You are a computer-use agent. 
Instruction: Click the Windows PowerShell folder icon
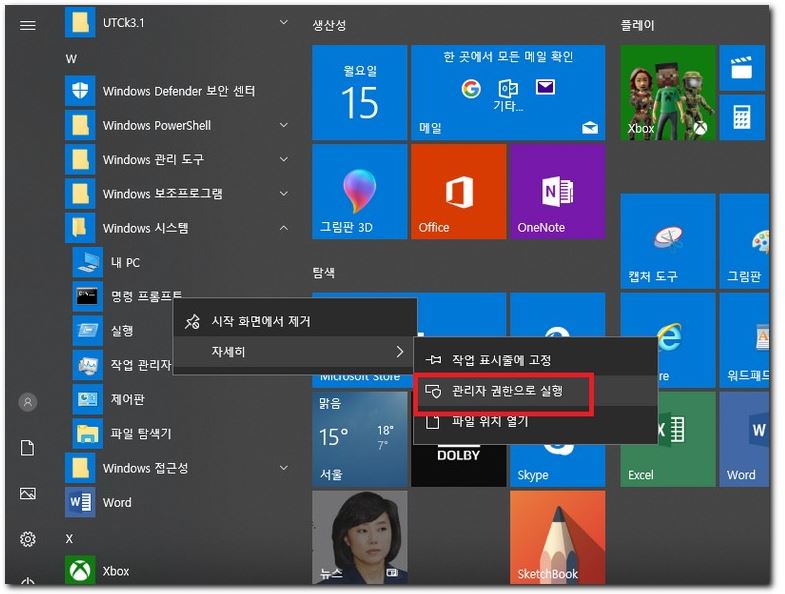[80, 125]
